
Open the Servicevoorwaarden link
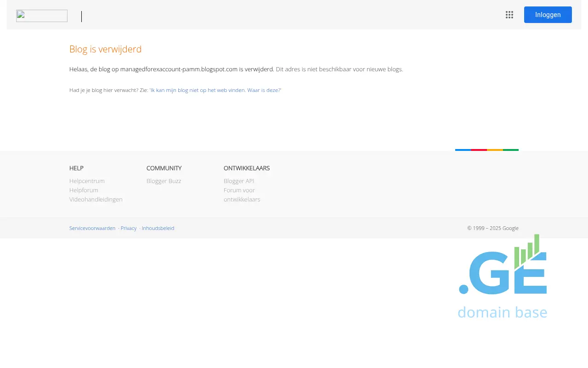click(92, 228)
